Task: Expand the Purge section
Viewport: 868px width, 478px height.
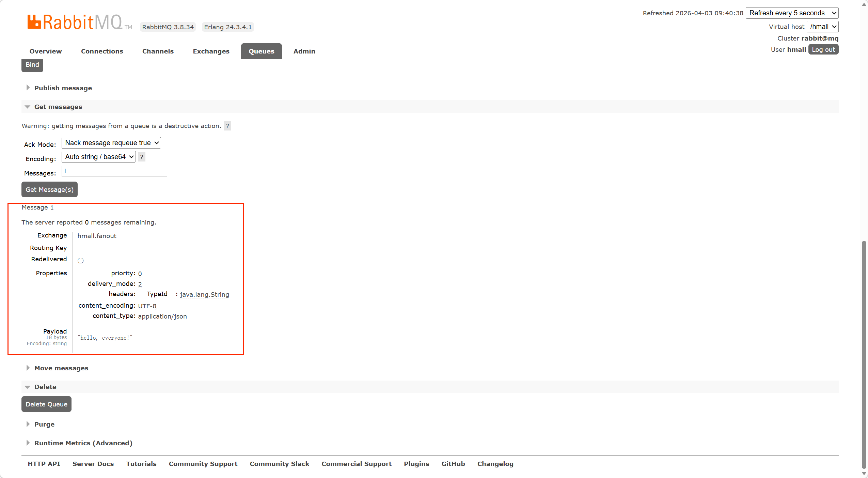Action: [x=44, y=424]
